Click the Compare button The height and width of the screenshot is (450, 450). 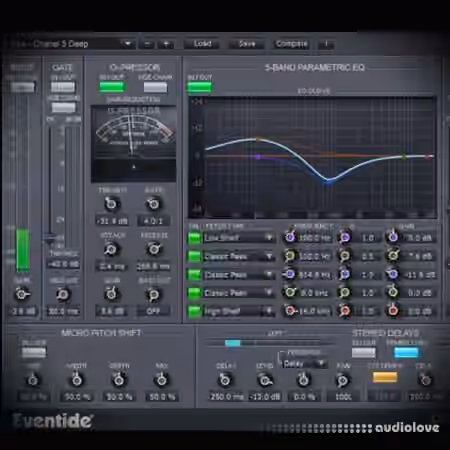click(291, 44)
